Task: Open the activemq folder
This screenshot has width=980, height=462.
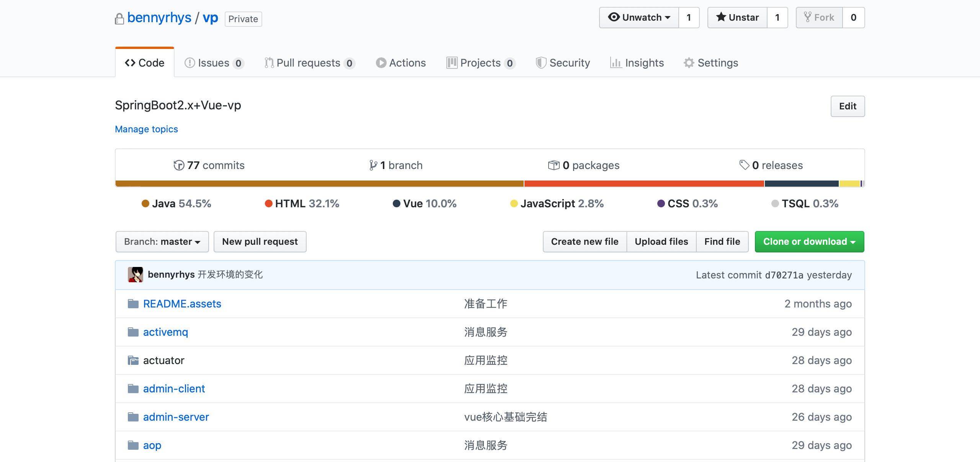Action: (166, 332)
